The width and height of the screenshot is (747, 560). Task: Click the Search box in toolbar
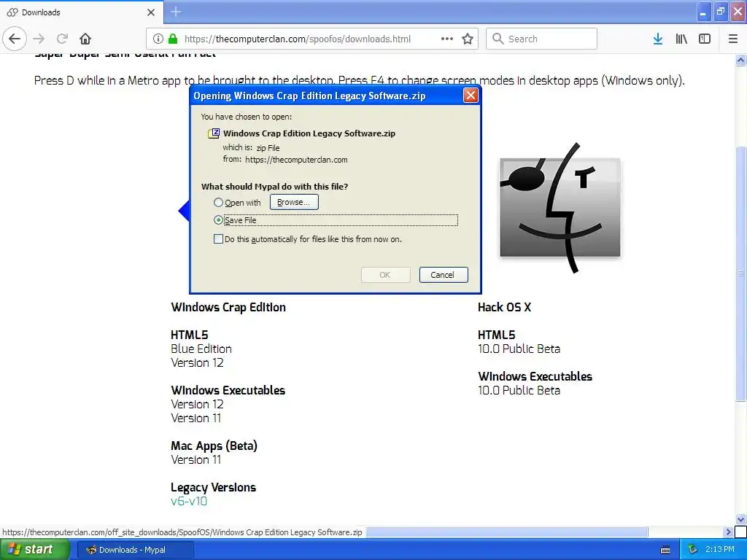point(542,39)
